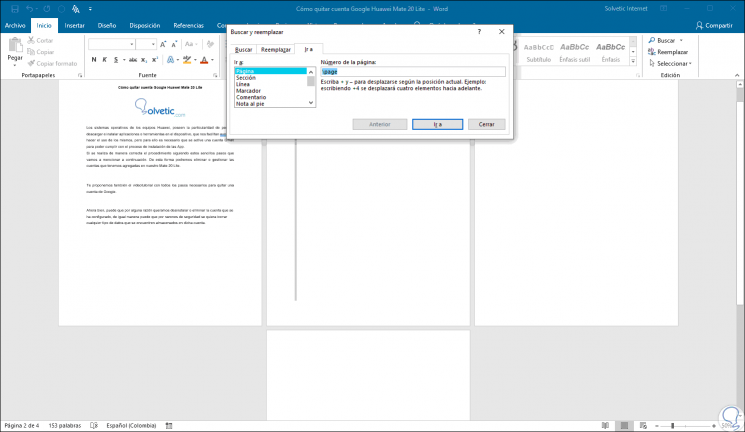Screen dimensions: 745x432
Task: Click the clear formatting eraser icon
Action: point(210,44)
